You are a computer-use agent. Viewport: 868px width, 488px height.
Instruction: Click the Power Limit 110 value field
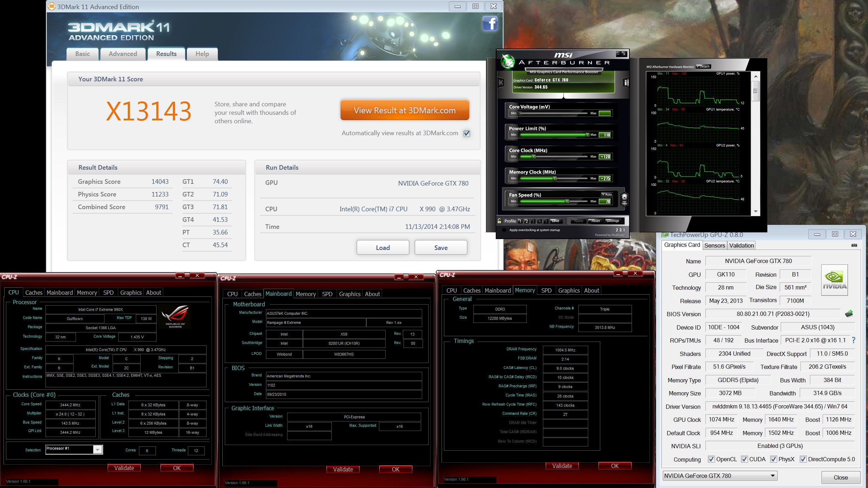pos(605,135)
